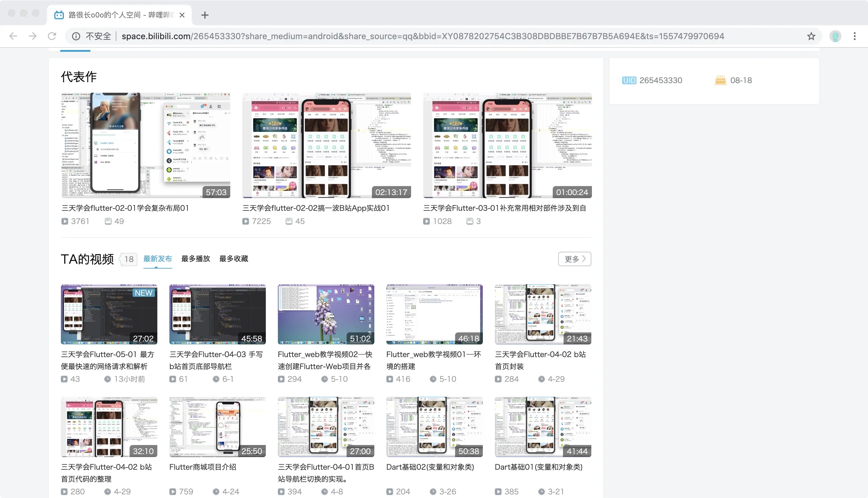Open title 三天学会Flutter-04-01首页B站导航栏切换
868x498 pixels.
tap(326, 473)
